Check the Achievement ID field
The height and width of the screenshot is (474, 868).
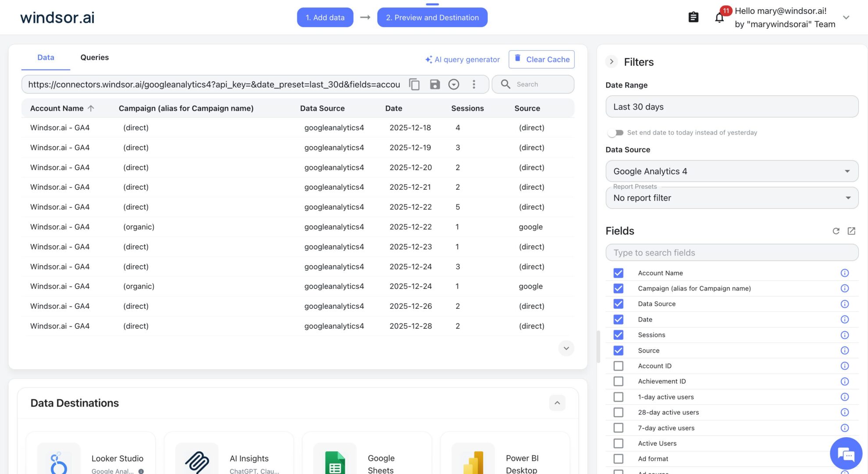point(618,382)
